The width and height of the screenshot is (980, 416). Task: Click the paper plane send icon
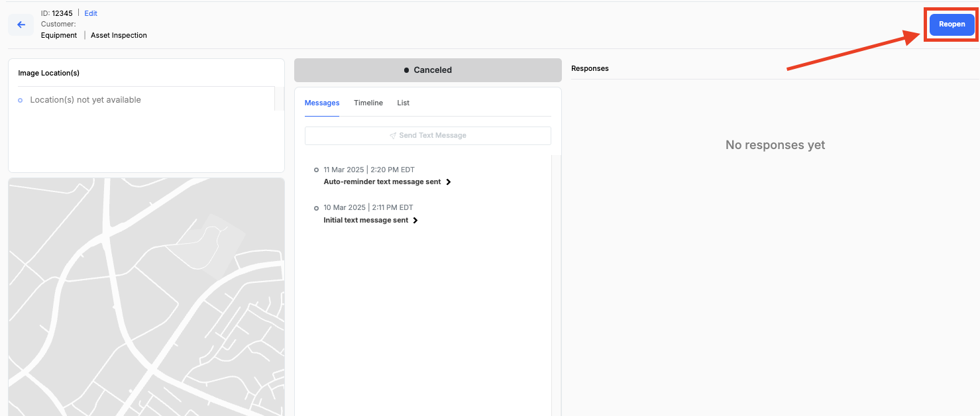(393, 135)
